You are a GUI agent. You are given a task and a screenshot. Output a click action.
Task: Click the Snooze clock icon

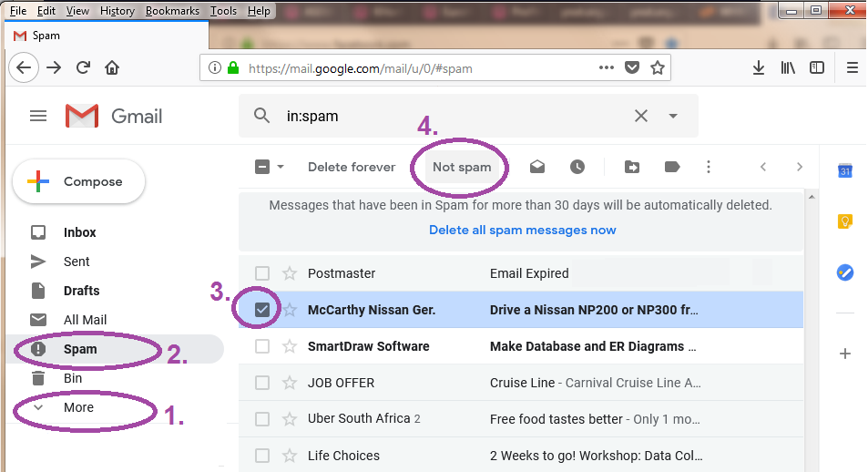click(577, 167)
